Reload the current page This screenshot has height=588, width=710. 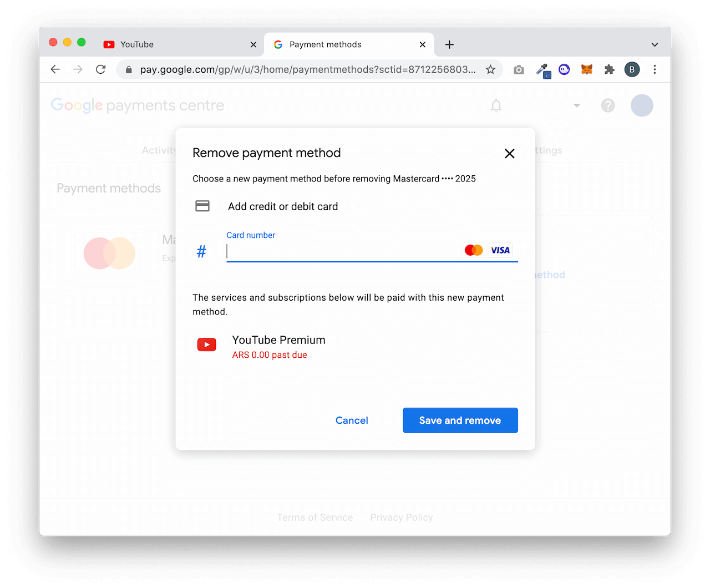tap(100, 69)
